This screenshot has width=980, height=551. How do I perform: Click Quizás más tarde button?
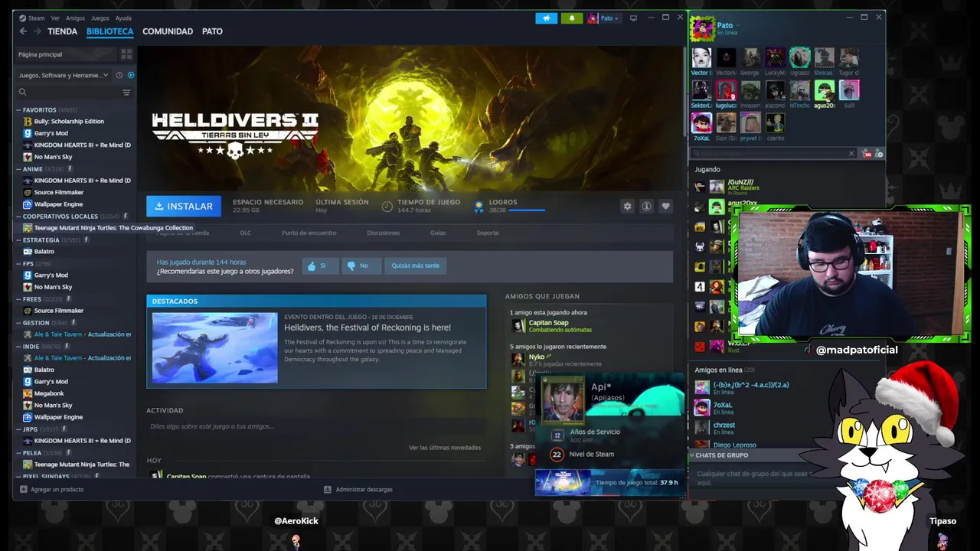(x=416, y=266)
